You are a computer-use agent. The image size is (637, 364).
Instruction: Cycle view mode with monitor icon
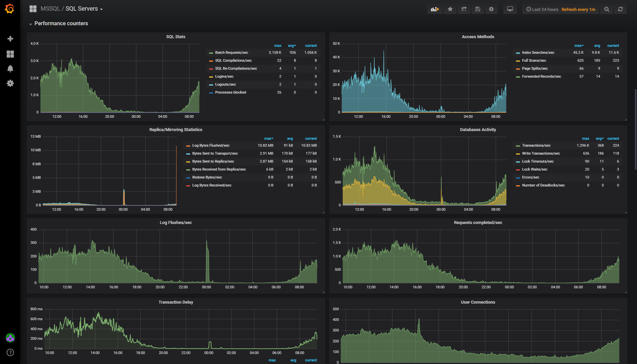tap(510, 9)
